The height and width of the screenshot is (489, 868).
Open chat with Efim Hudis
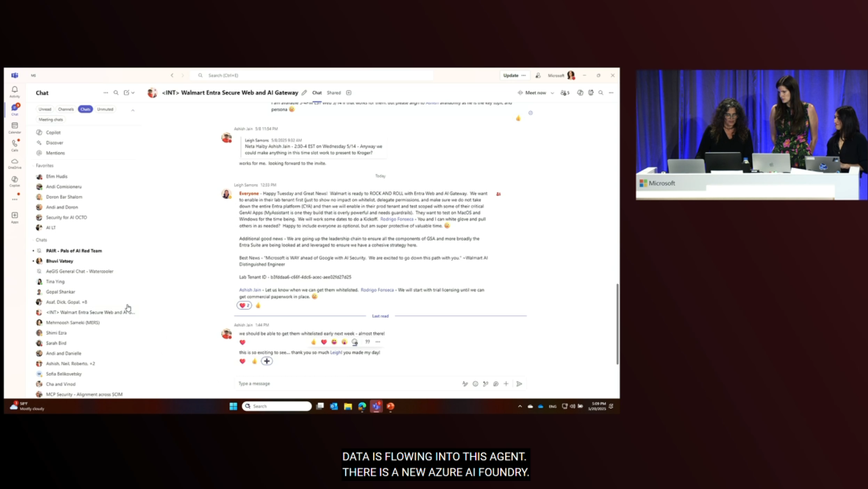pos(56,176)
